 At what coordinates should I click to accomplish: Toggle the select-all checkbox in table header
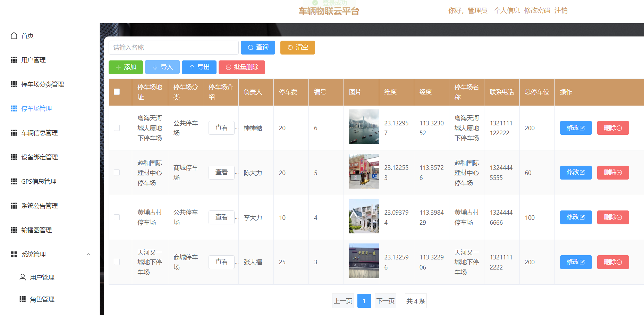click(x=117, y=92)
